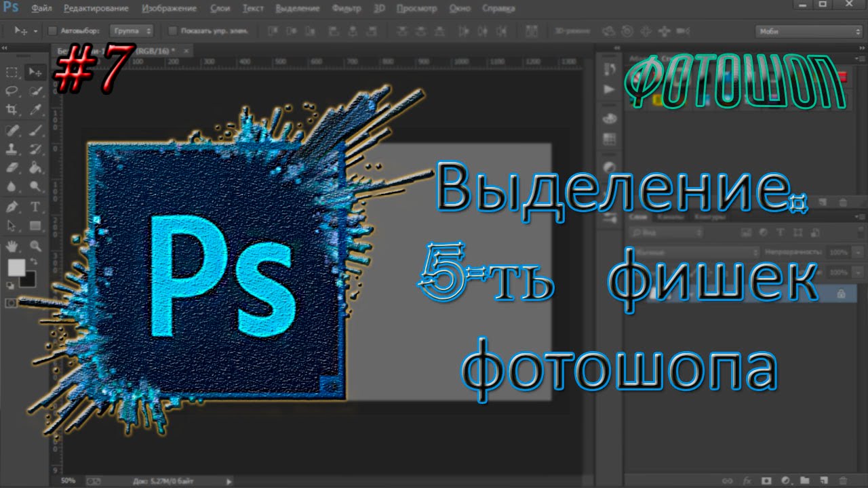Open the Layers panel options menu
Screen dimensions: 868x488
pyautogui.click(x=859, y=217)
